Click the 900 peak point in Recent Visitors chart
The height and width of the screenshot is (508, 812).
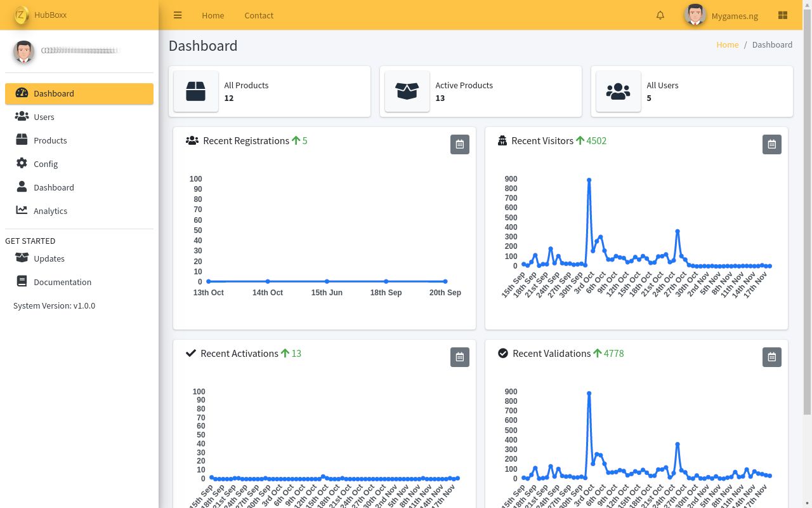[589, 180]
